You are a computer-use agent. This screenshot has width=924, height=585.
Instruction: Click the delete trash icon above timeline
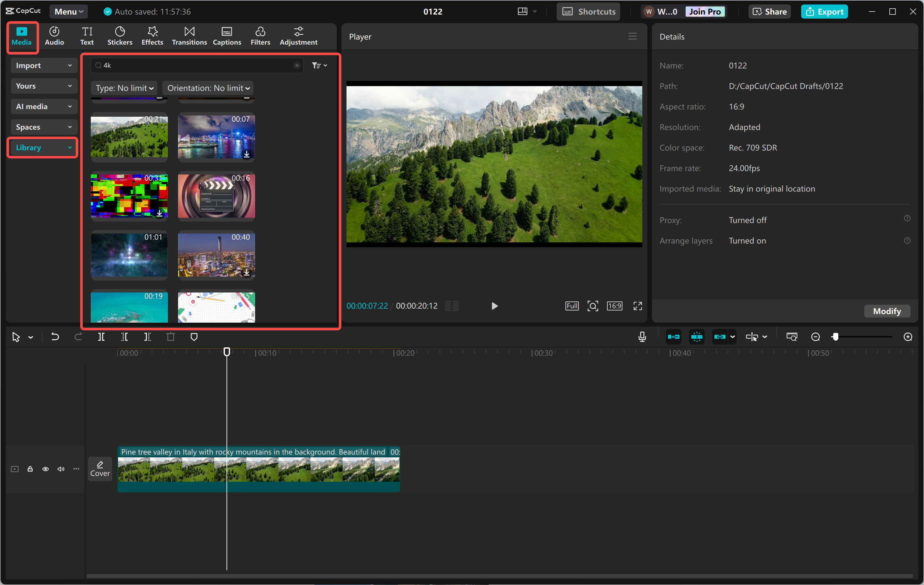point(171,337)
